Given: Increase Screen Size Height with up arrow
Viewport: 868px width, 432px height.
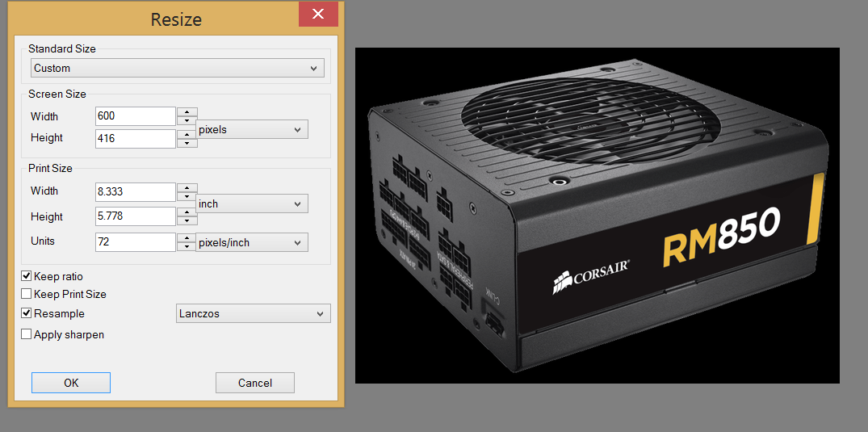Looking at the screenshot, I should 187,134.
